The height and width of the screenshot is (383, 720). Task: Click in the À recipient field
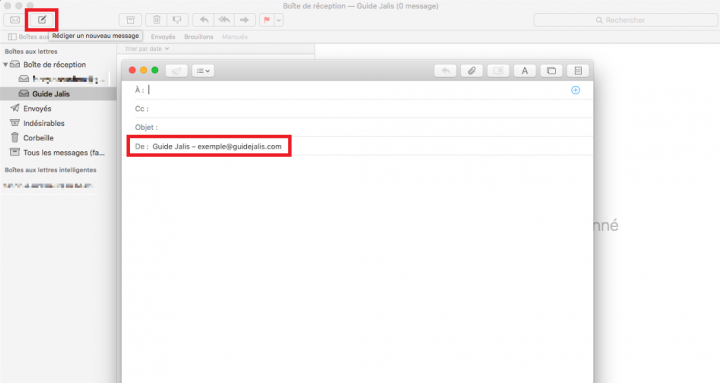(x=358, y=90)
